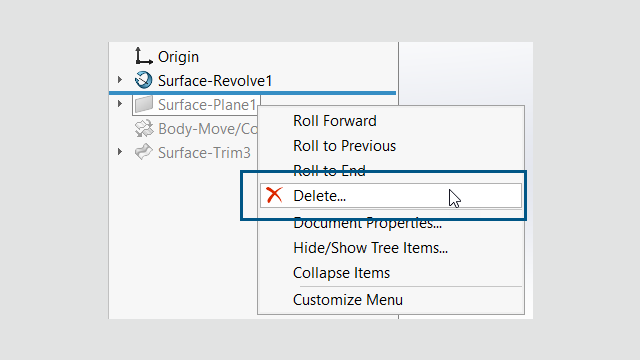Click the Surface-Trim3 feature icon
This screenshot has height=360, width=640.
pyautogui.click(x=144, y=152)
